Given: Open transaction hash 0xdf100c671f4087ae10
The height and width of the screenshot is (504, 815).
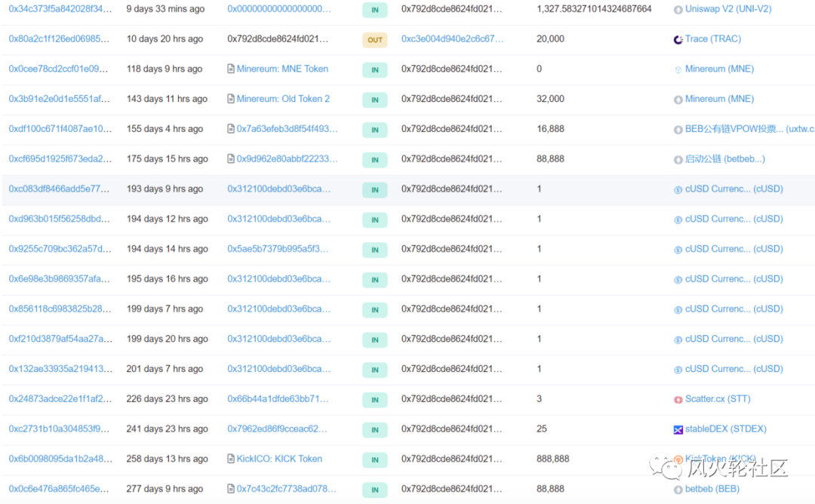Looking at the screenshot, I should click(60, 129).
